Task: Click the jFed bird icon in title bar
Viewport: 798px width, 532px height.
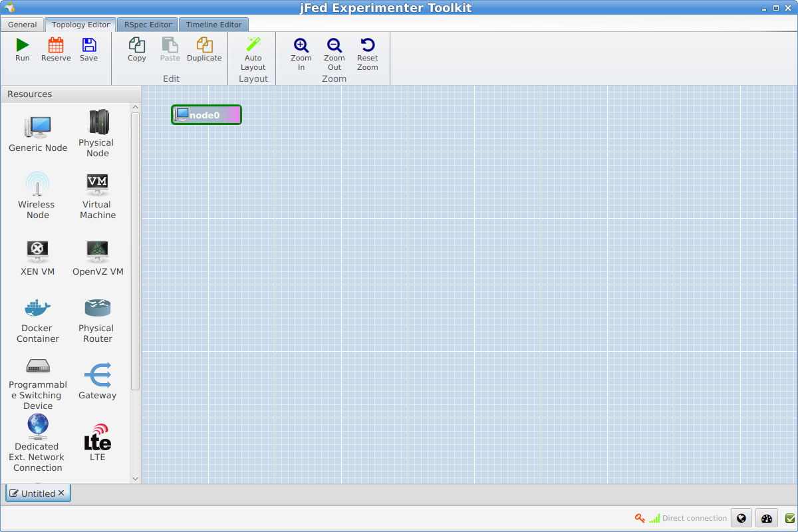Action: (x=9, y=7)
